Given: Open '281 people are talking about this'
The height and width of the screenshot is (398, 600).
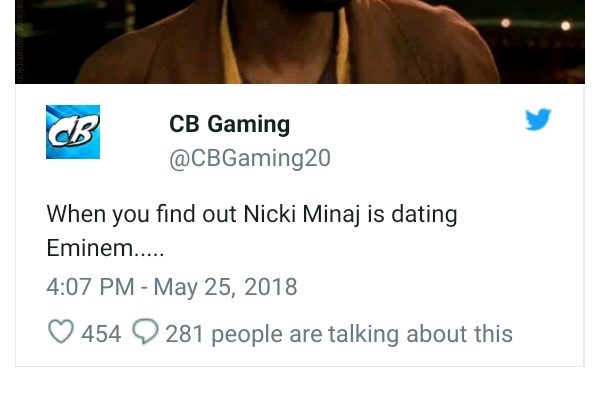Looking at the screenshot, I should coord(339,334).
